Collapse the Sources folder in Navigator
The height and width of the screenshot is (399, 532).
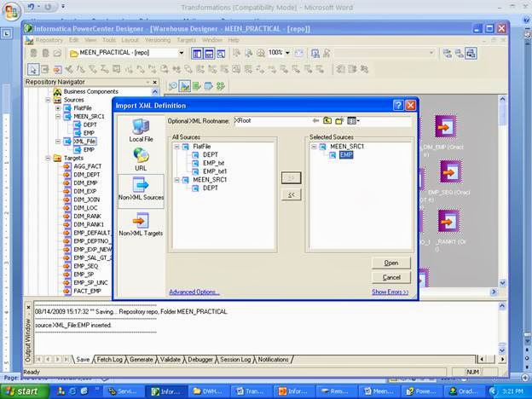point(48,100)
